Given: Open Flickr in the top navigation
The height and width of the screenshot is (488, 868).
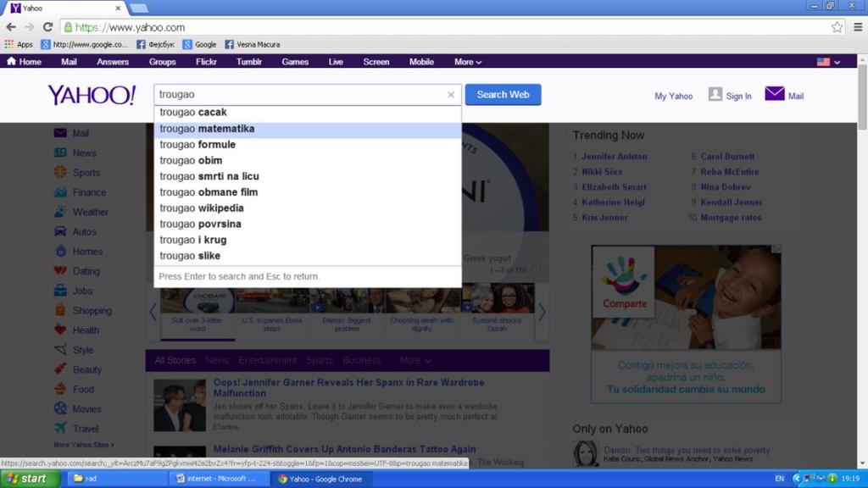Looking at the screenshot, I should click(206, 62).
